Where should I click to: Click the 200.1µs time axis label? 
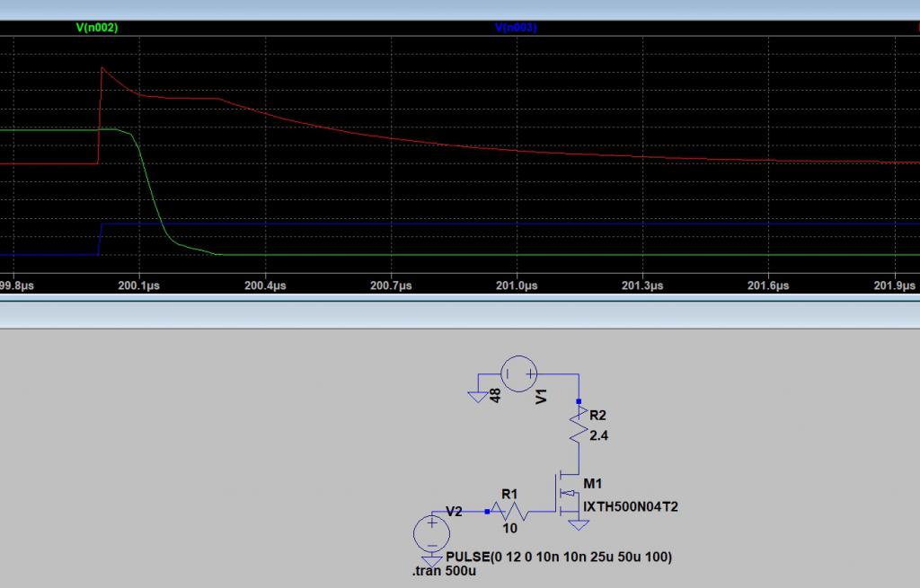[138, 285]
